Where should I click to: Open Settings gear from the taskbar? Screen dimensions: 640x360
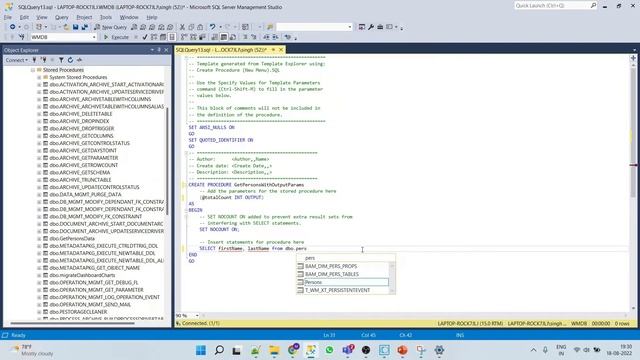439,350
